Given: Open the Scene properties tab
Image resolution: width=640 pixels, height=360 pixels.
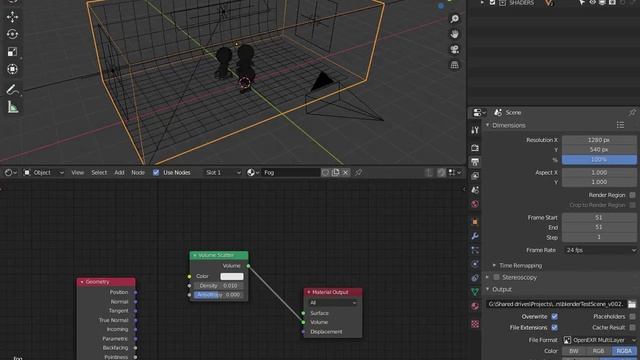Looking at the screenshot, I should pos(475,190).
